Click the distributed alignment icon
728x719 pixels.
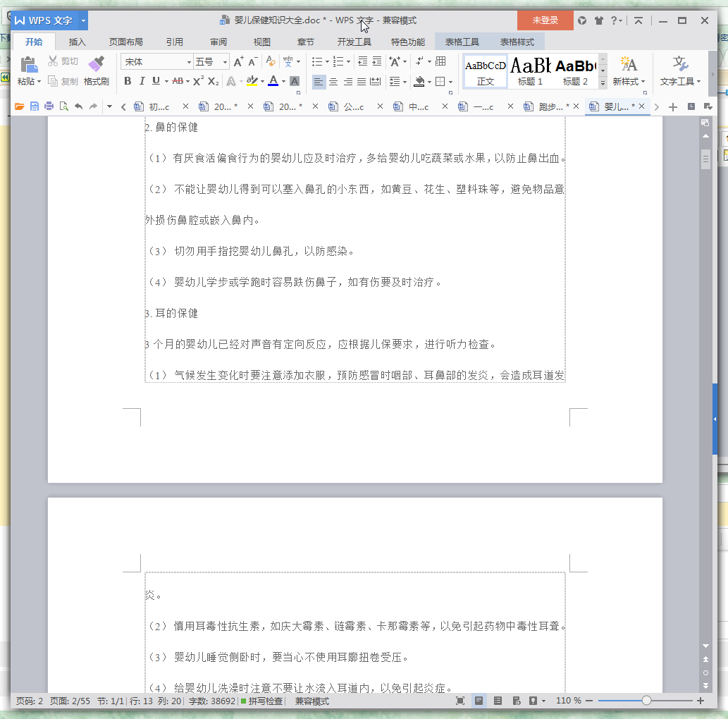click(x=375, y=82)
